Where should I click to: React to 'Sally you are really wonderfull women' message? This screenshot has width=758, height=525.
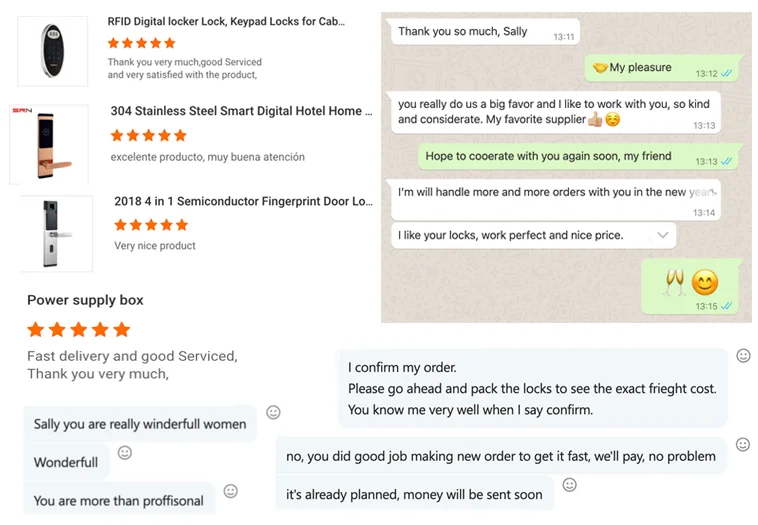coord(273,412)
